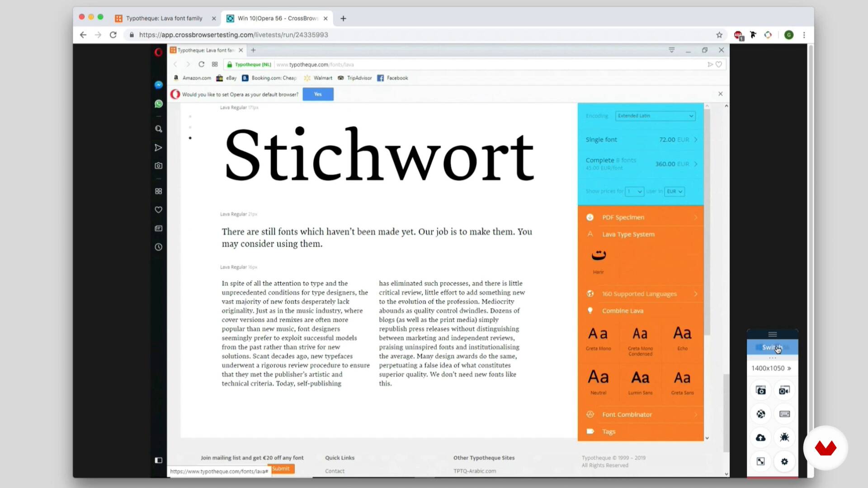Open the user count dropdown showing 1
The height and width of the screenshot is (488, 868).
pyautogui.click(x=634, y=192)
